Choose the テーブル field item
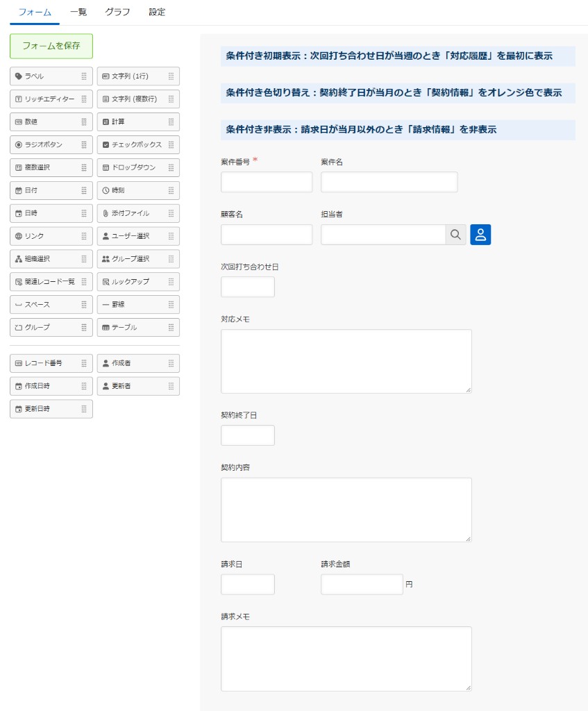 pyautogui.click(x=138, y=328)
